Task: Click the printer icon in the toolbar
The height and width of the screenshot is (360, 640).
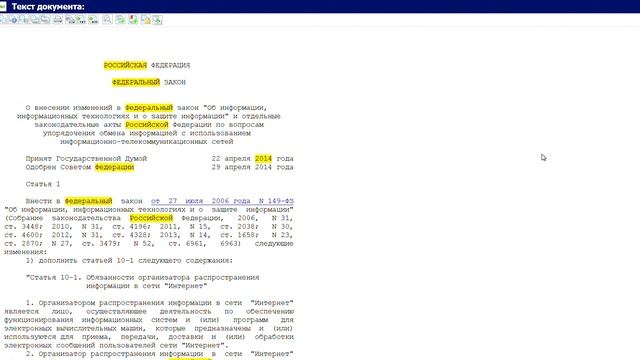Action: [58, 20]
